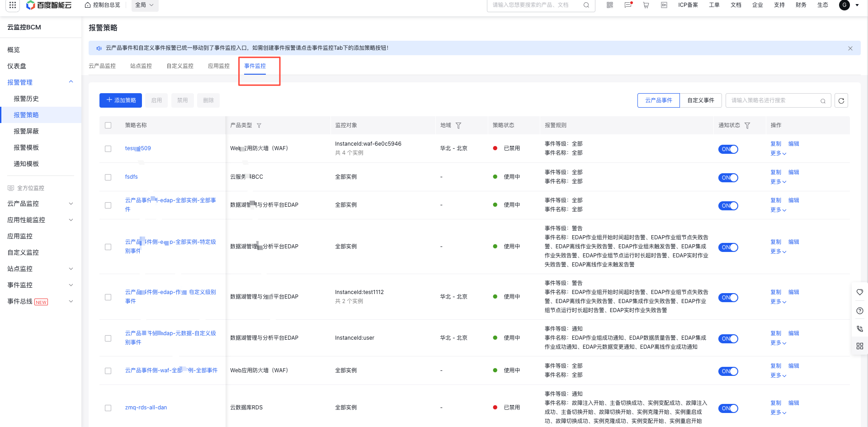This screenshot has height=427, width=868.
Task: Open 仪表盘 in sidebar
Action: (17, 66)
